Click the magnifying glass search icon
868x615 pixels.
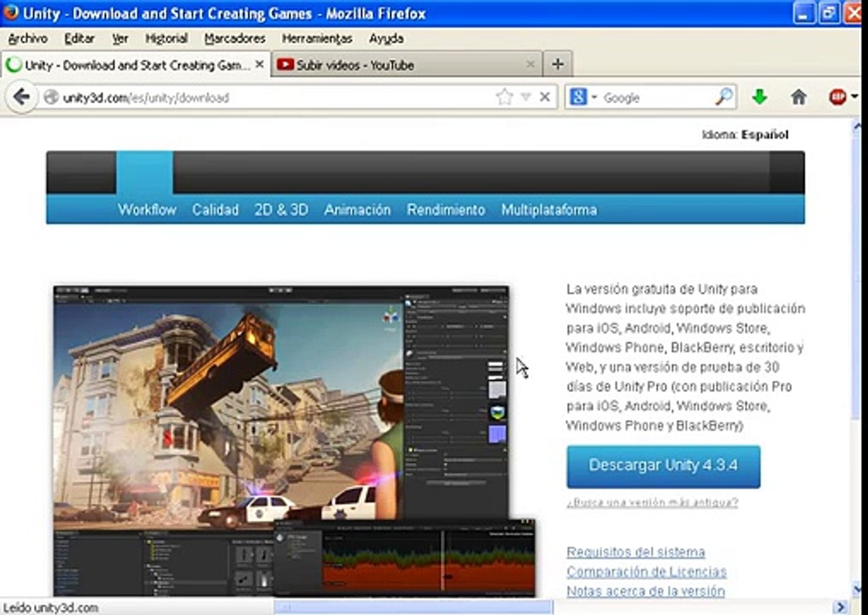723,97
